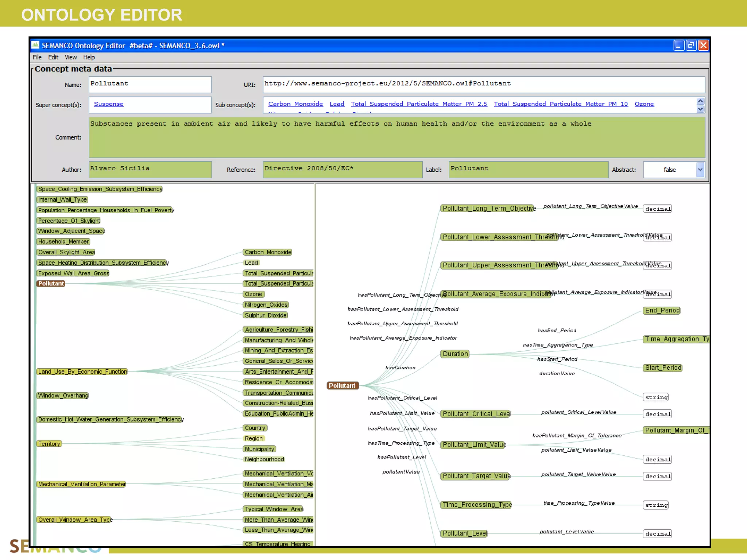
Task: Select the Sulphur_Dioxide tree node
Action: (266, 315)
